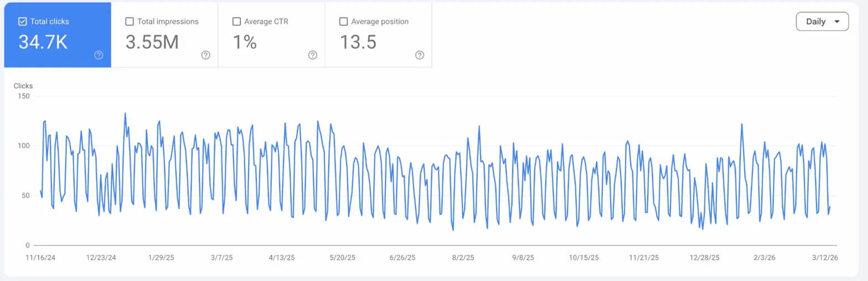Check the Average position checkbox
This screenshot has height=281, width=868.
(343, 22)
